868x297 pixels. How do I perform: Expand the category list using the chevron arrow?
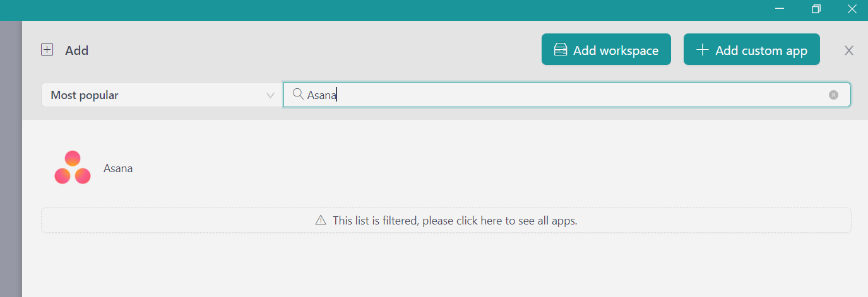[x=270, y=95]
